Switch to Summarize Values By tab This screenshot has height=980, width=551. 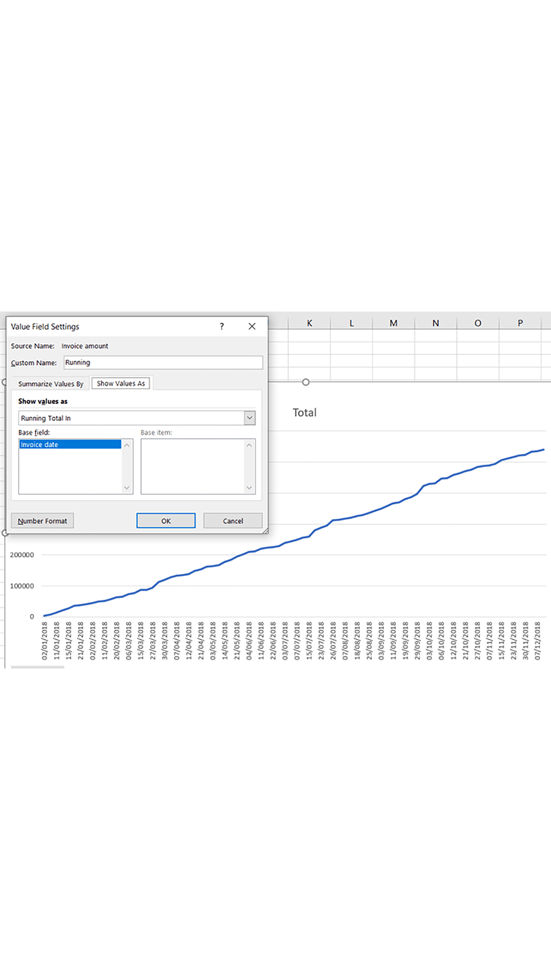[51, 384]
